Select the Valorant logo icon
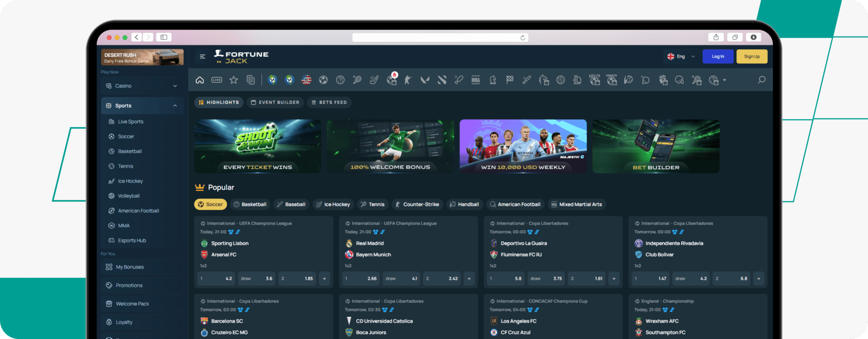The height and width of the screenshot is (339, 868). 425,80
